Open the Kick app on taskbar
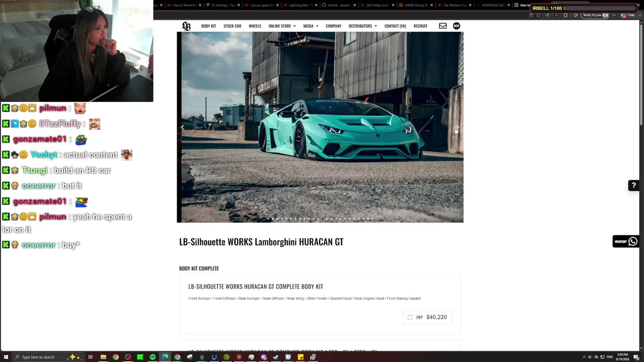The width and height of the screenshot is (644, 362). tap(140, 357)
